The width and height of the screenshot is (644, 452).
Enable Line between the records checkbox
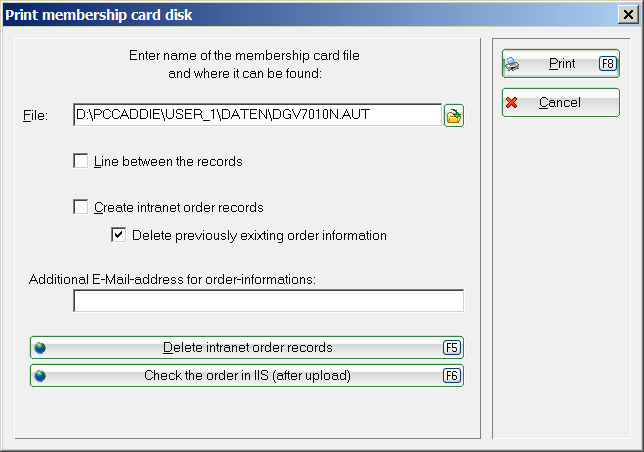point(80,161)
